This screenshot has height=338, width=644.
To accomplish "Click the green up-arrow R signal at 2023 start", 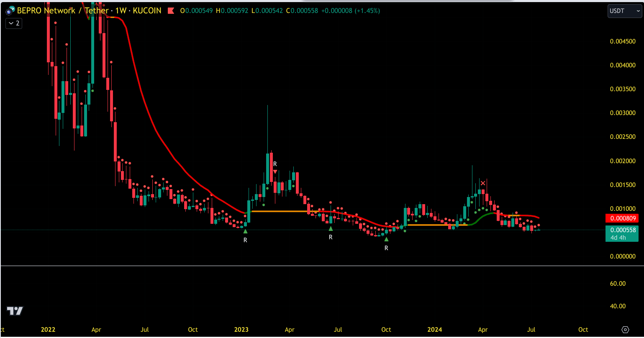I will pos(245,231).
